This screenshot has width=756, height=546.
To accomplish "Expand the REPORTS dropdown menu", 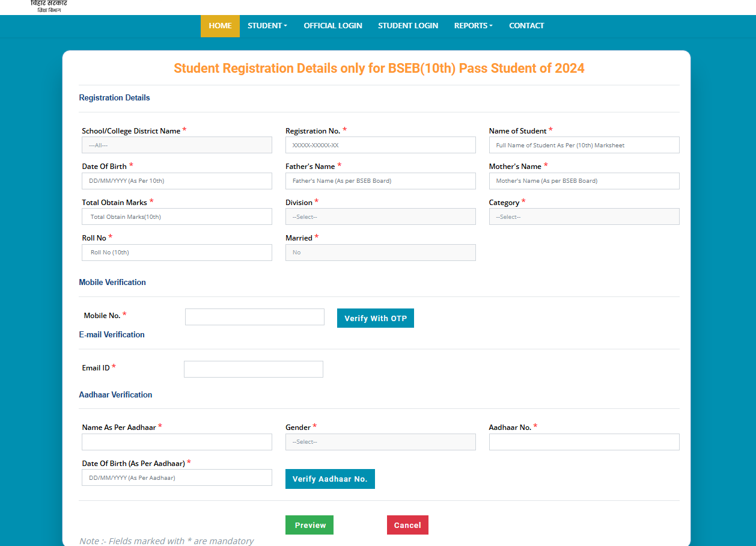I will (474, 26).
